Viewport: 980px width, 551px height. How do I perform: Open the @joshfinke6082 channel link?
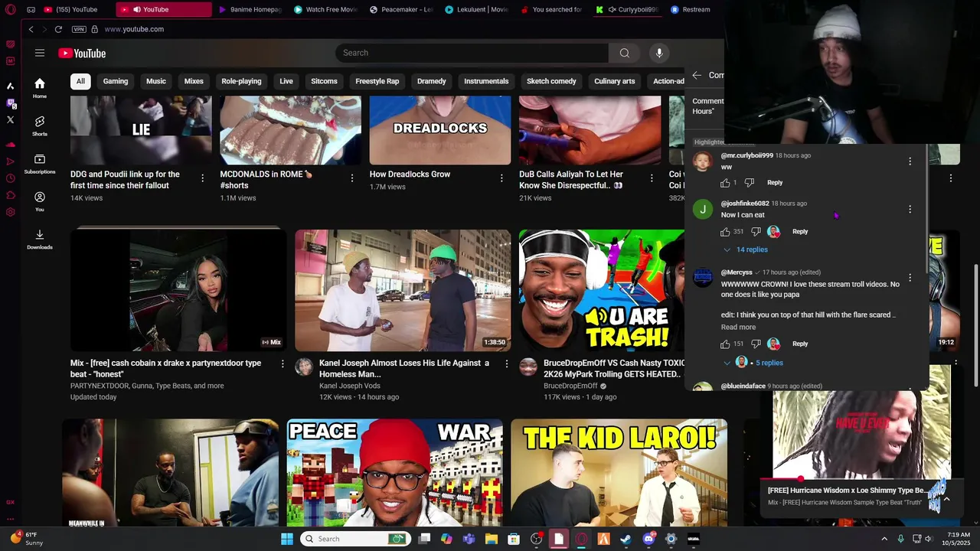click(x=745, y=204)
